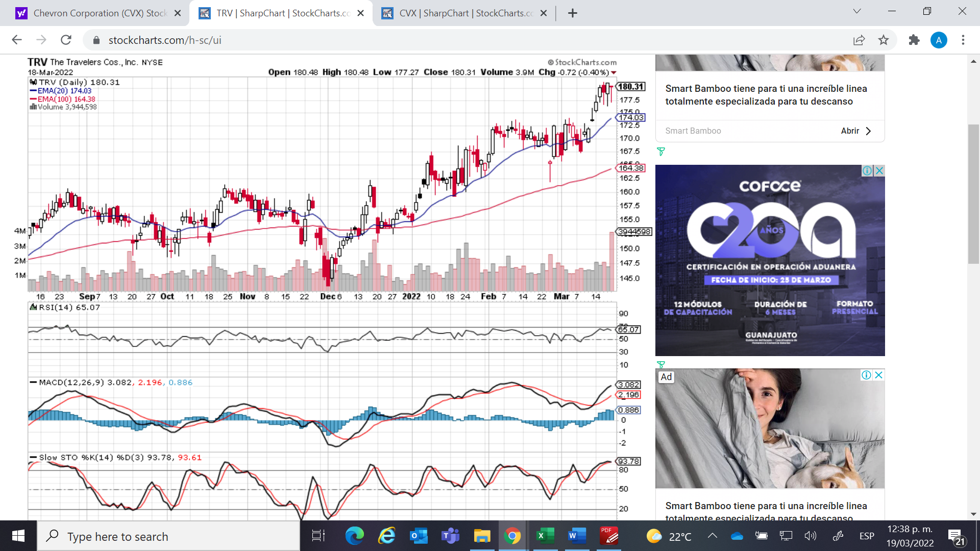Open Chrome three-dot menu
Screen dimensions: 980x551
[x=963, y=40]
